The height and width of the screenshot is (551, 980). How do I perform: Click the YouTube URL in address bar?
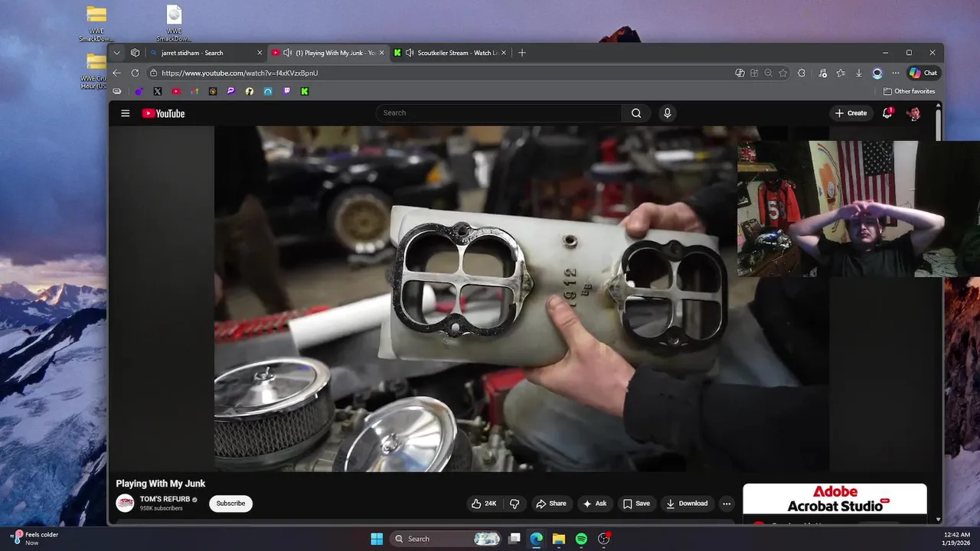pos(240,73)
